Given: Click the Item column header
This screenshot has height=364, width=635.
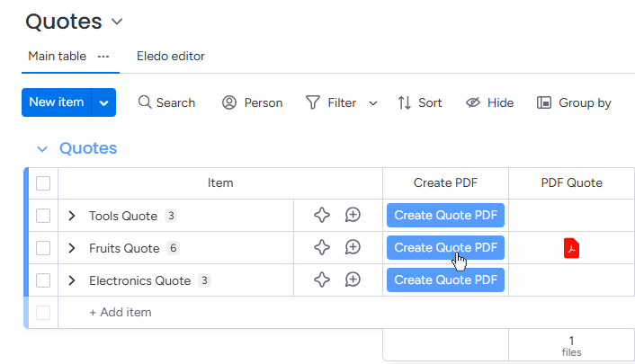Looking at the screenshot, I should pyautogui.click(x=220, y=183).
